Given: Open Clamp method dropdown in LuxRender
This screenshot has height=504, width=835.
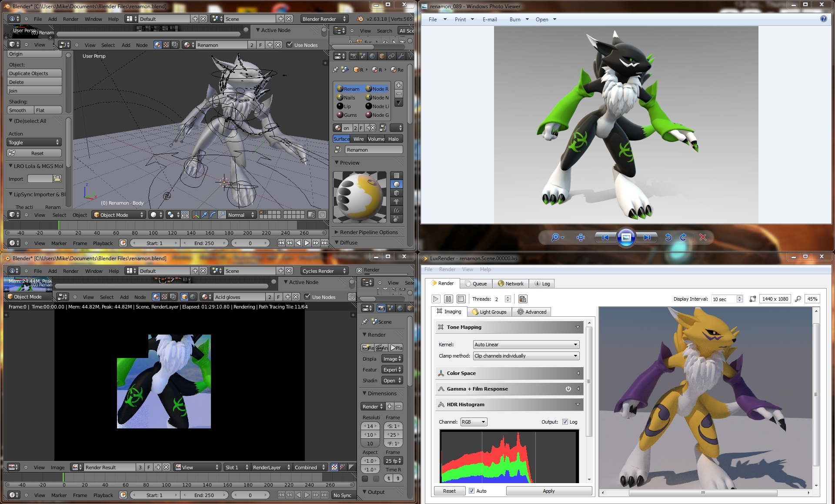Looking at the screenshot, I should click(526, 356).
